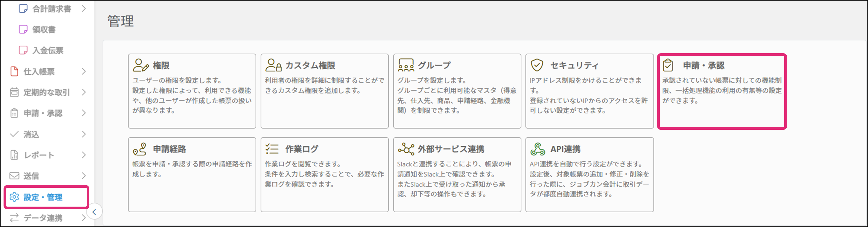This screenshot has height=227, width=868.
Task: Open the グループ card title
Action: [x=434, y=65]
